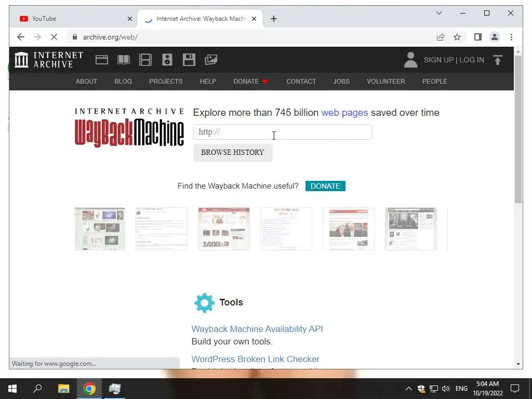Click the Chrome taskbar icon
The image size is (532, 399).
pos(89,389)
